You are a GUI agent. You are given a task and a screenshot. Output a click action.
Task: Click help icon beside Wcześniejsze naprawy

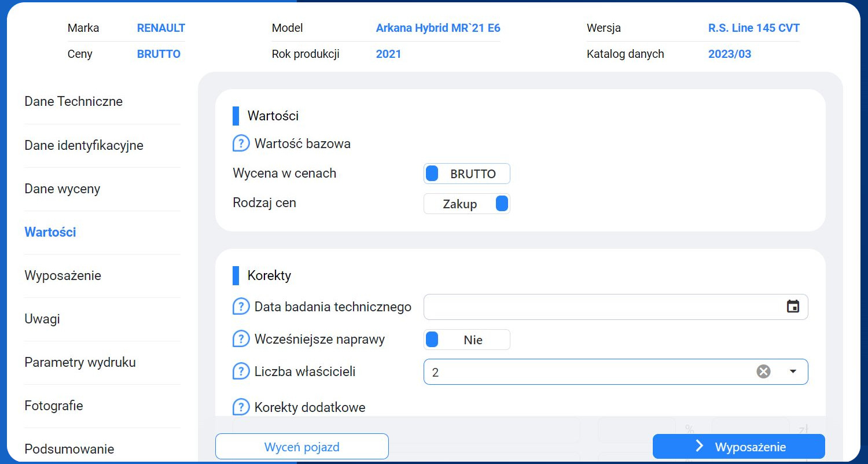pos(241,339)
